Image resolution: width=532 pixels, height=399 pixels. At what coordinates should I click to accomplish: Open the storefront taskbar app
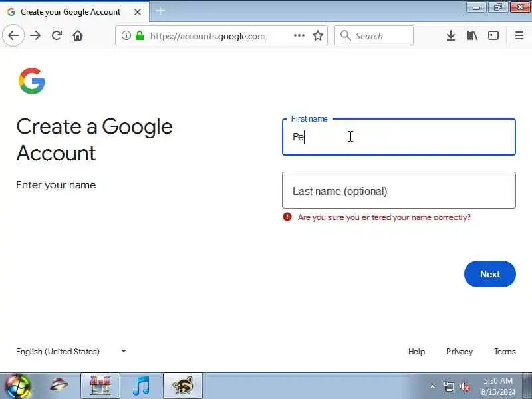click(100, 386)
